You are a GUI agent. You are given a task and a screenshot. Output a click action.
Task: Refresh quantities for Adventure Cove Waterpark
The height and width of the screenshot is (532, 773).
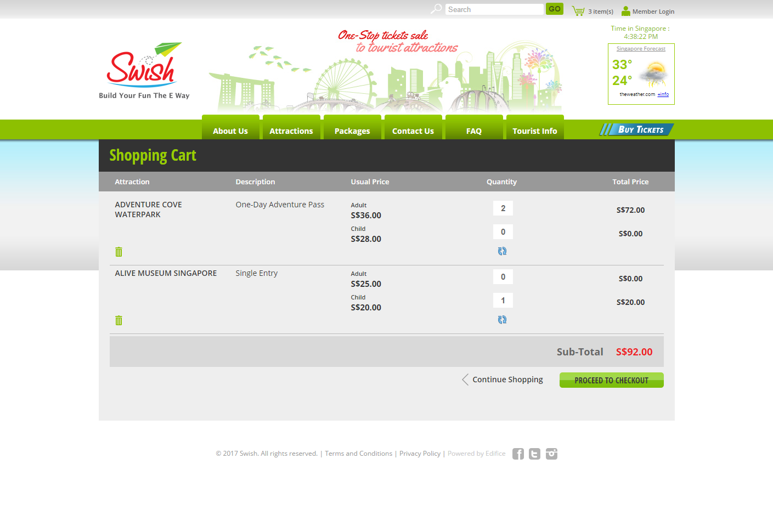(502, 251)
